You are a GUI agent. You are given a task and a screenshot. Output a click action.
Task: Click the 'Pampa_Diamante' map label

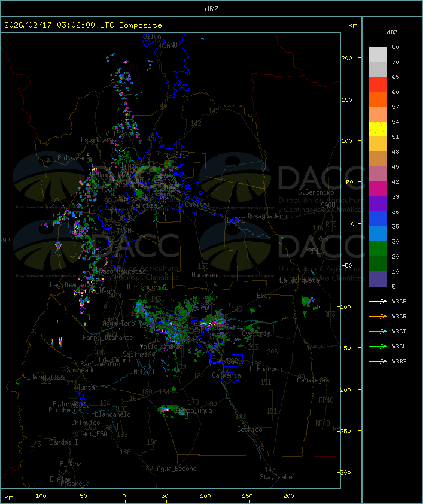click(108, 338)
